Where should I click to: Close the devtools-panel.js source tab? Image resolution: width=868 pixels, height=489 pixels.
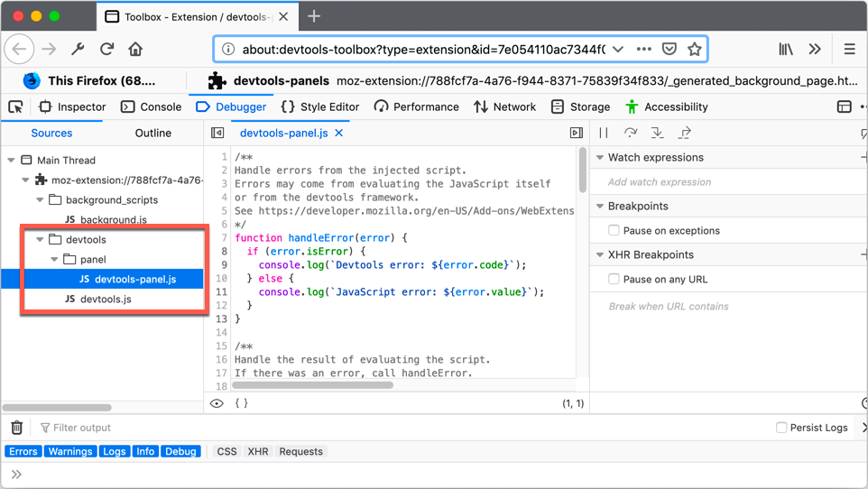[338, 133]
